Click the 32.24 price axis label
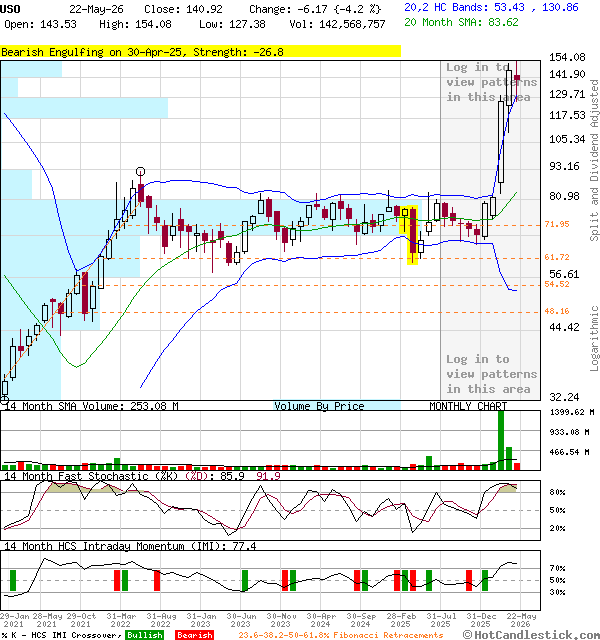Screen dimensions: 600x640 [564, 397]
